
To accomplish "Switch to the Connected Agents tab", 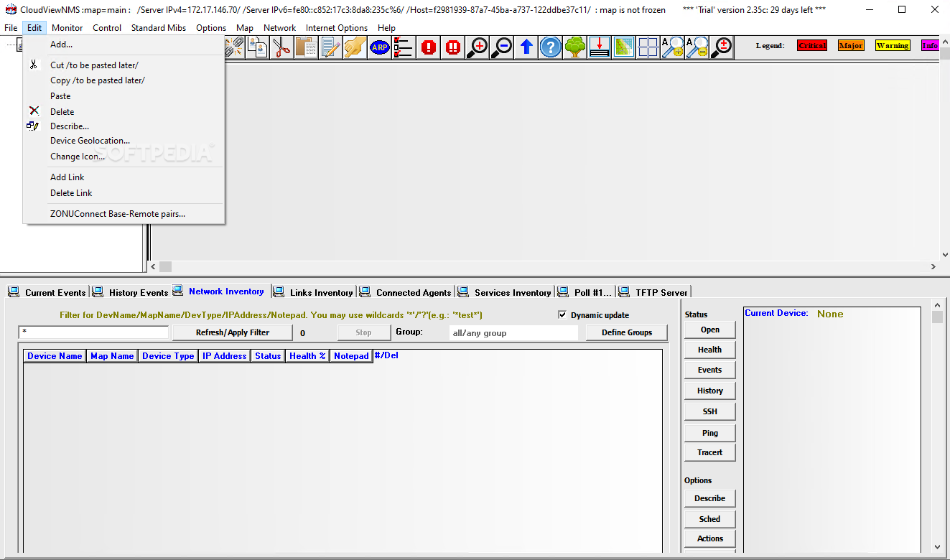I will pyautogui.click(x=406, y=291).
